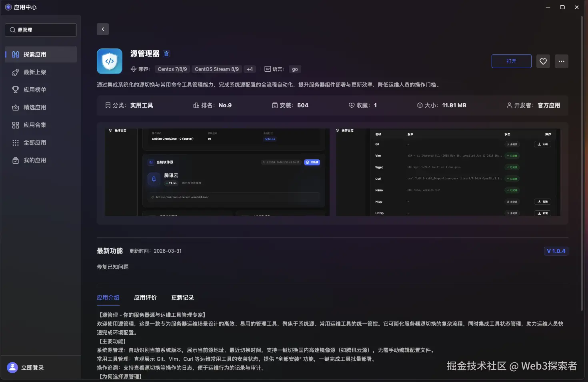
Task: Open the more options ellipsis menu
Action: coord(561,61)
